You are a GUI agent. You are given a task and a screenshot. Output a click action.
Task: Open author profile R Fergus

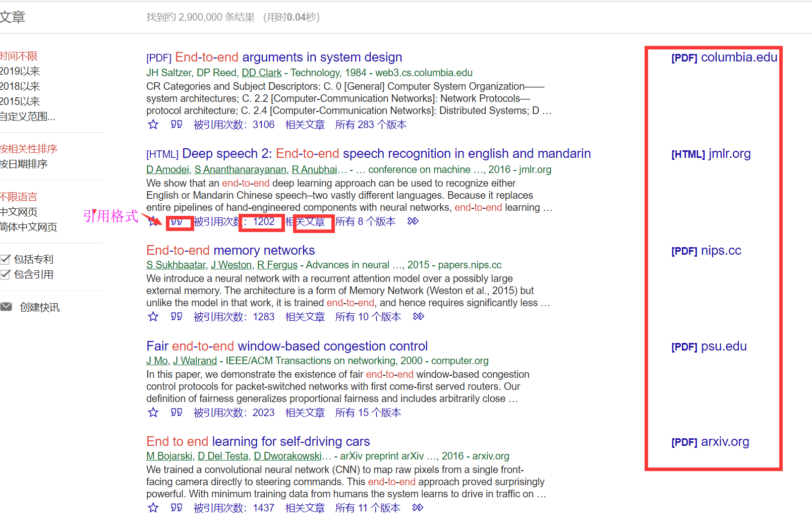click(x=277, y=265)
